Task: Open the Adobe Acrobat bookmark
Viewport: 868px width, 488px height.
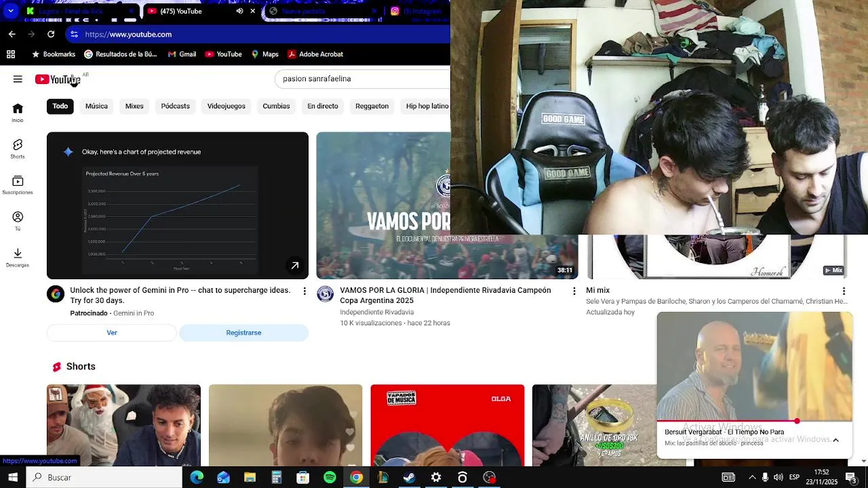Action: (315, 54)
